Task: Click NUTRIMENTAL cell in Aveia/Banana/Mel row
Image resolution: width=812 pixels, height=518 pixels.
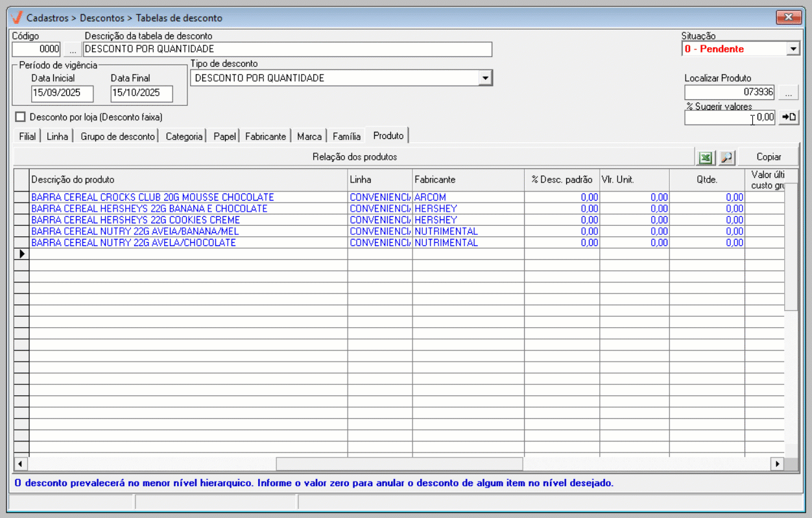Action: [468, 231]
